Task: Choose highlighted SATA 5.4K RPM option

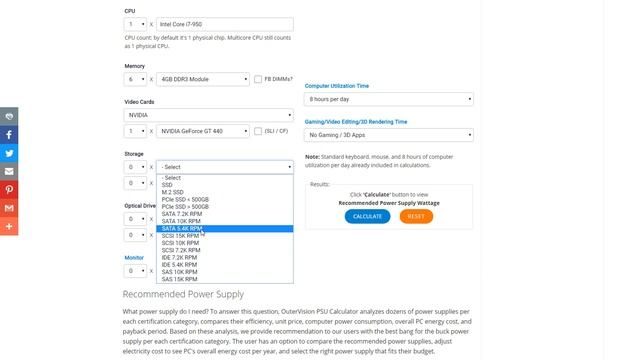Action: pyautogui.click(x=225, y=229)
